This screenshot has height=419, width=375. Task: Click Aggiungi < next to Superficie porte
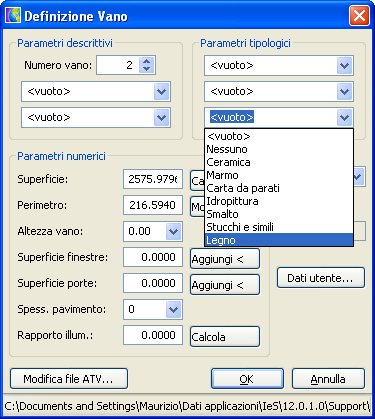click(x=225, y=285)
